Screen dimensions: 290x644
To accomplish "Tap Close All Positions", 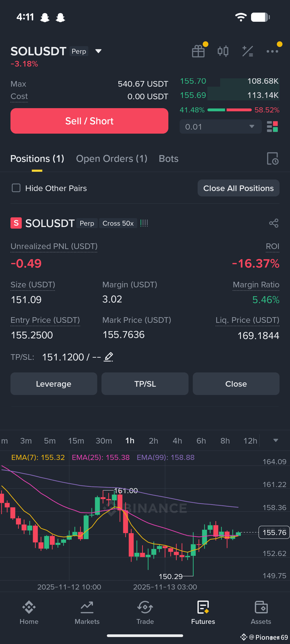I will [238, 188].
